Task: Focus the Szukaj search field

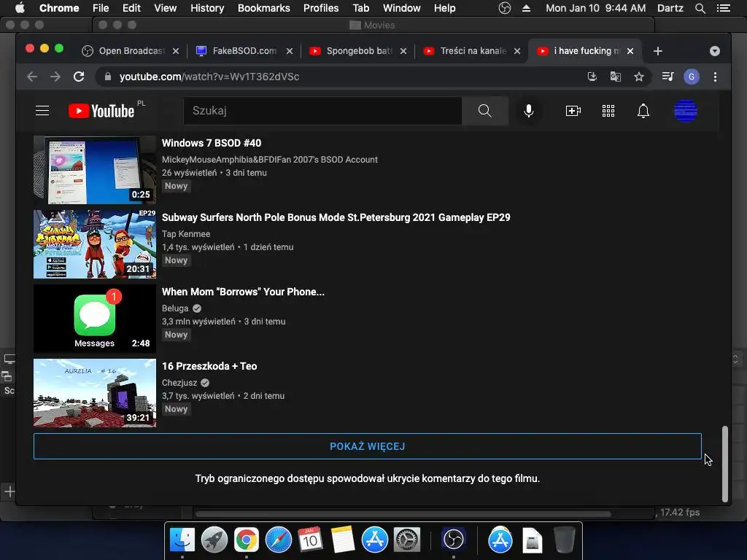Action: [x=322, y=111]
